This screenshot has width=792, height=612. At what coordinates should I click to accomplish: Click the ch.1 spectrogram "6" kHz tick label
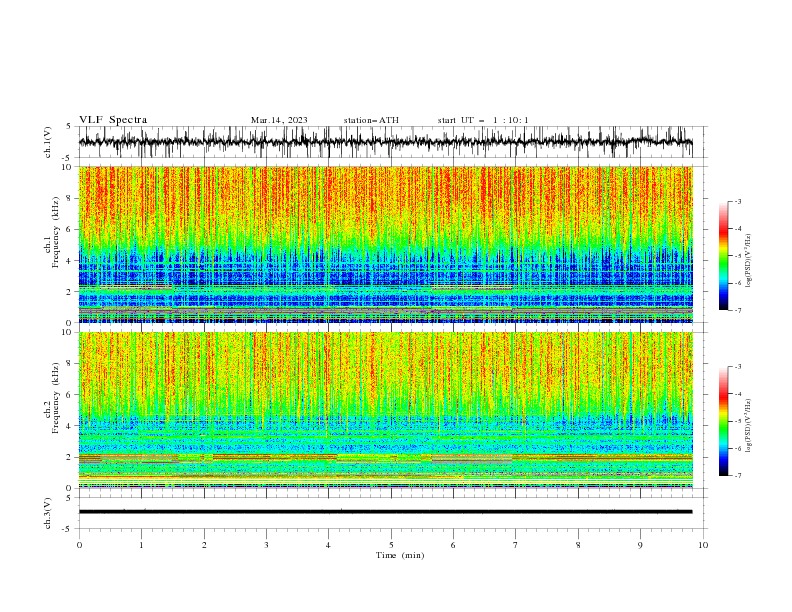[71, 229]
